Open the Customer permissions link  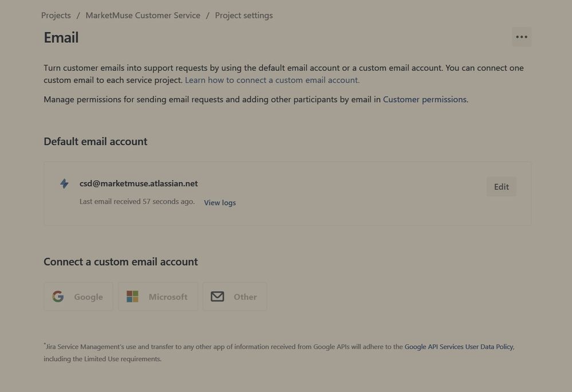(425, 99)
